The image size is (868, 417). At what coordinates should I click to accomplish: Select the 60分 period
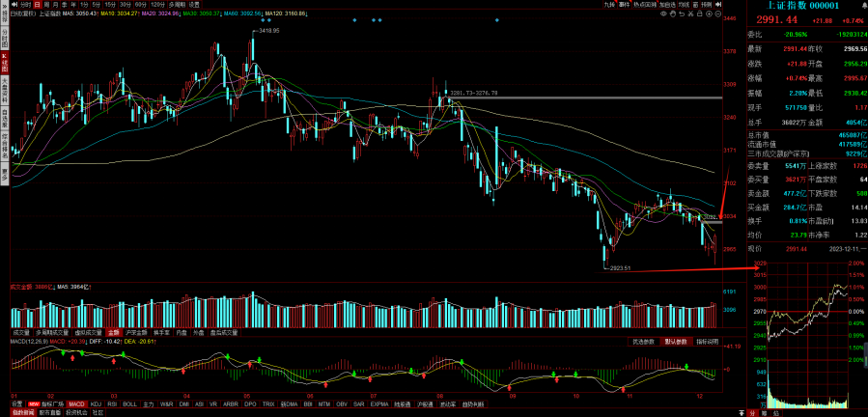pyautogui.click(x=141, y=5)
